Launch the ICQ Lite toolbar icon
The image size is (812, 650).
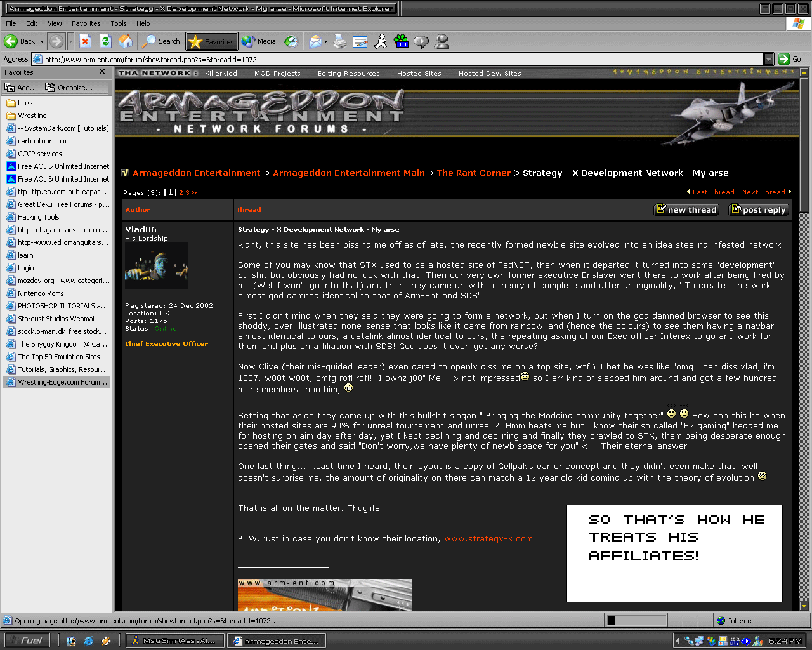[x=401, y=42]
